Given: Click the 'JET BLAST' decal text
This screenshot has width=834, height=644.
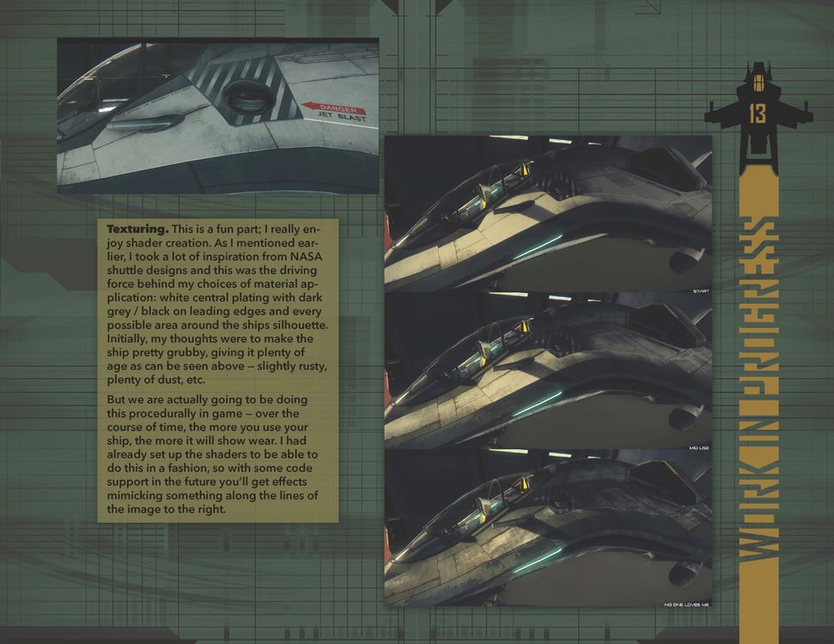Looking at the screenshot, I should pos(342,116).
